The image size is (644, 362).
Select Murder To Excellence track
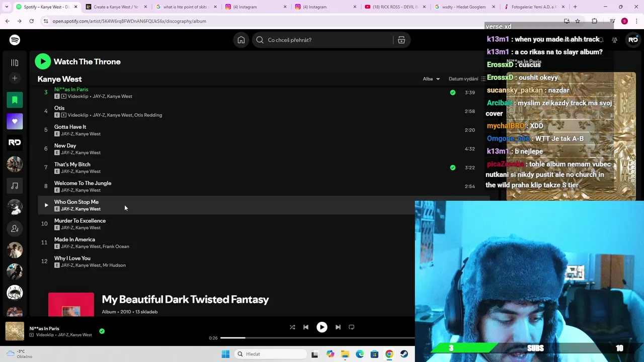(80, 221)
